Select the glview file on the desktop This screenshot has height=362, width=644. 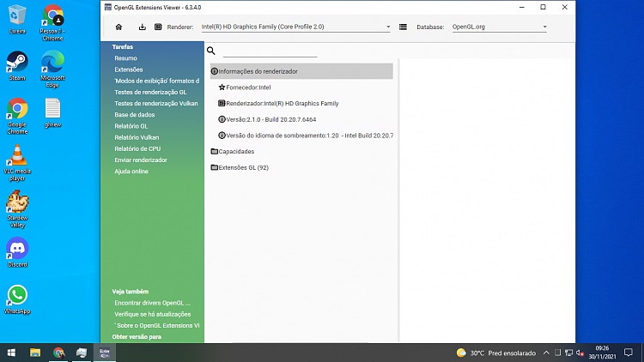click(52, 112)
